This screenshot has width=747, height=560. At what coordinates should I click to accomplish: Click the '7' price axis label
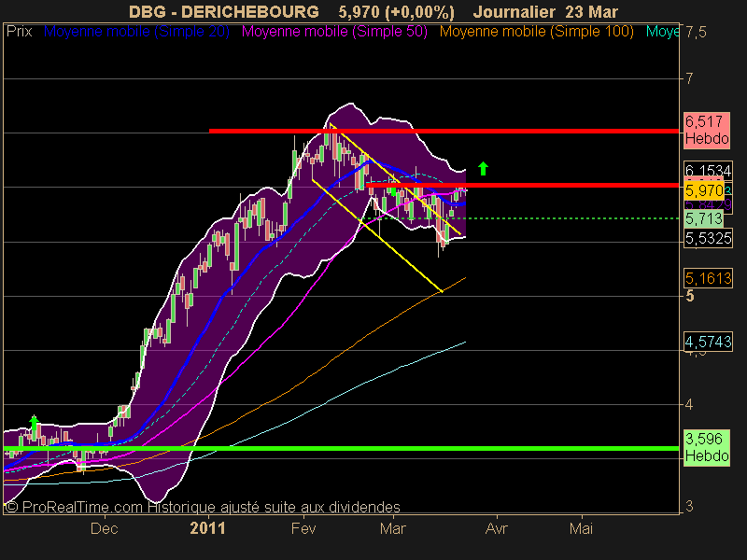tap(689, 78)
